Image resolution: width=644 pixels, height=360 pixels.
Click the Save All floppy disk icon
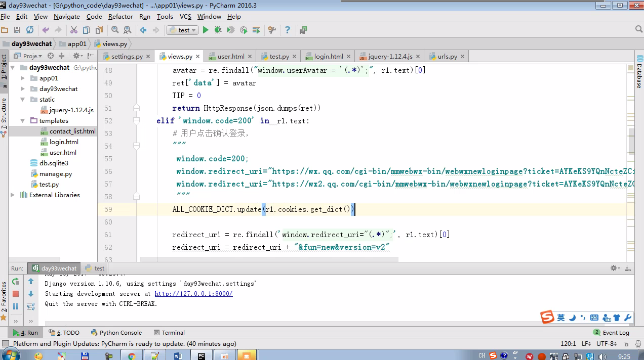coord(17,30)
